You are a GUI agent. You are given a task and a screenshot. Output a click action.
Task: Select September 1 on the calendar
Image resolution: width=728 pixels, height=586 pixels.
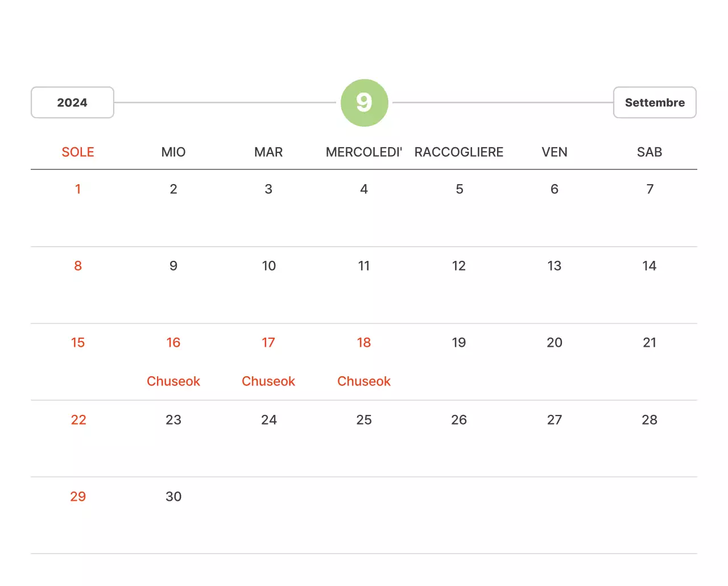click(78, 189)
